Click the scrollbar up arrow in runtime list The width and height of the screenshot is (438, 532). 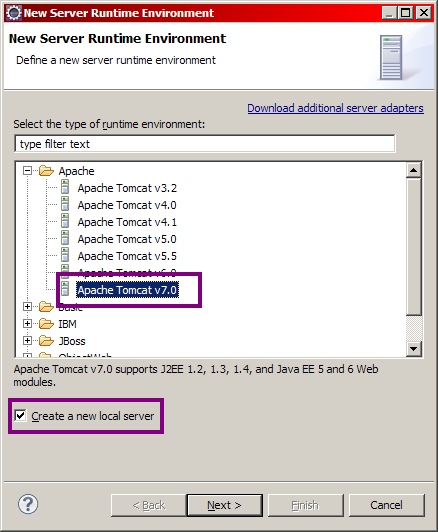(x=414, y=170)
